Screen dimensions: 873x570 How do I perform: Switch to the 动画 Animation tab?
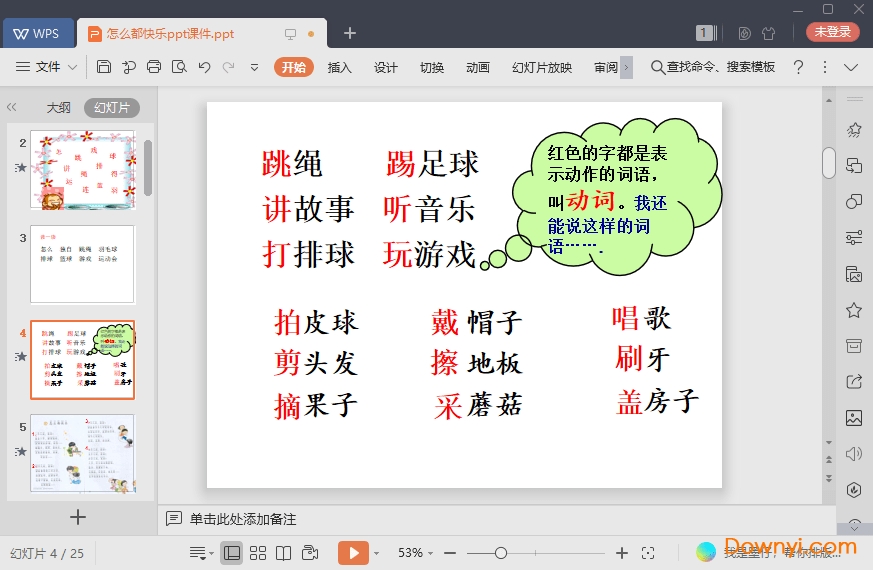coord(478,67)
